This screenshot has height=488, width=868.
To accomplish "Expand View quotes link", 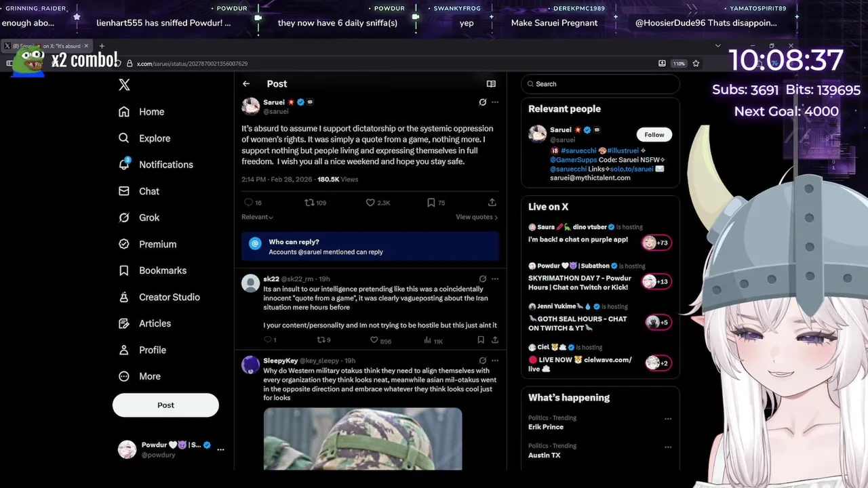I will click(477, 217).
